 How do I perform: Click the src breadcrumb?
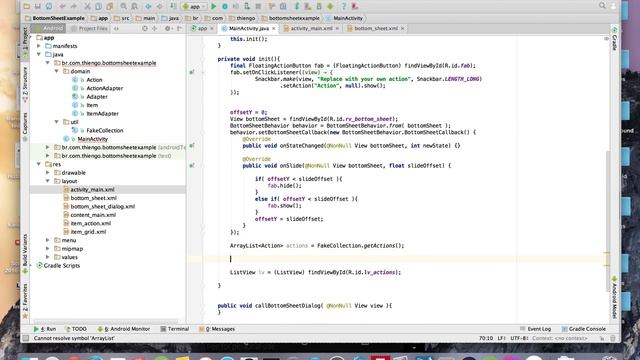(122, 18)
